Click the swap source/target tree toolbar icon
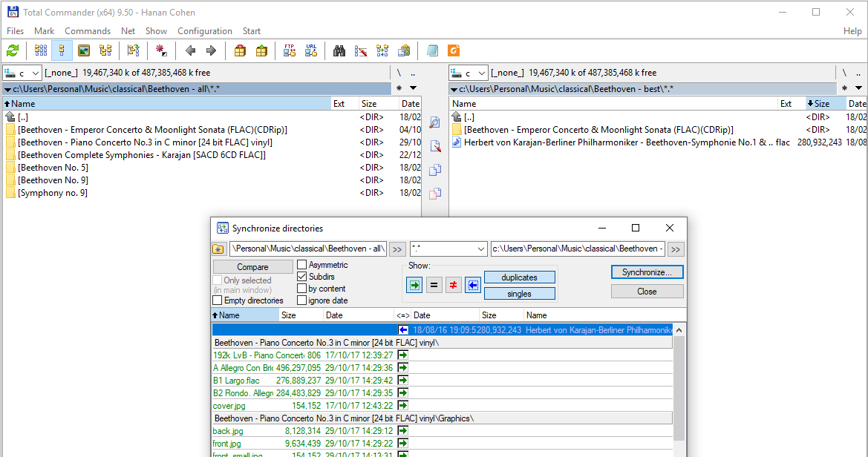This screenshot has height=457, width=868. 134,51
